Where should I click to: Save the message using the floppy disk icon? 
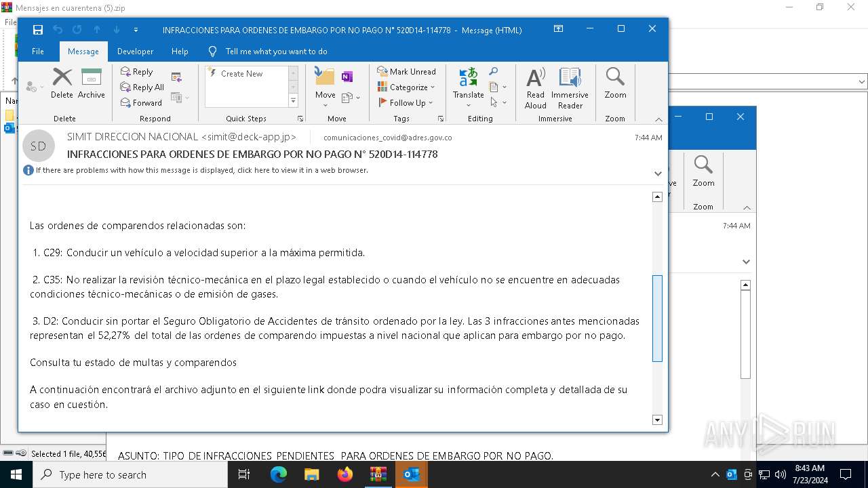coord(38,30)
